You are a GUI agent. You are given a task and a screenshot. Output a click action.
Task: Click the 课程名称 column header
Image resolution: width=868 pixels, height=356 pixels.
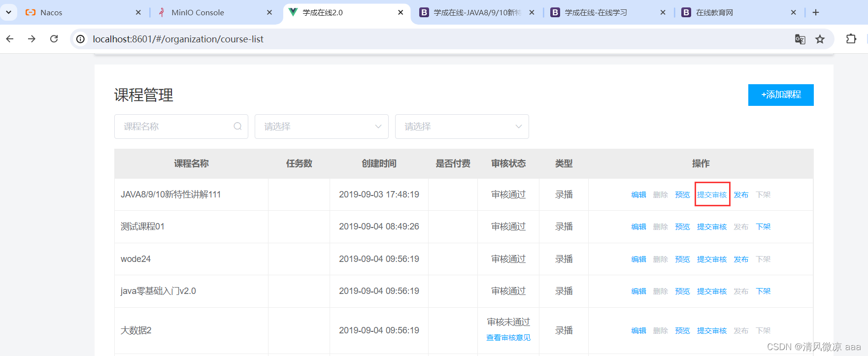coord(191,163)
